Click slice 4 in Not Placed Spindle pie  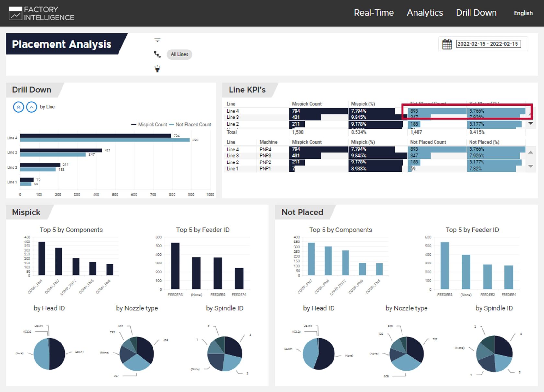pyautogui.click(x=504, y=346)
